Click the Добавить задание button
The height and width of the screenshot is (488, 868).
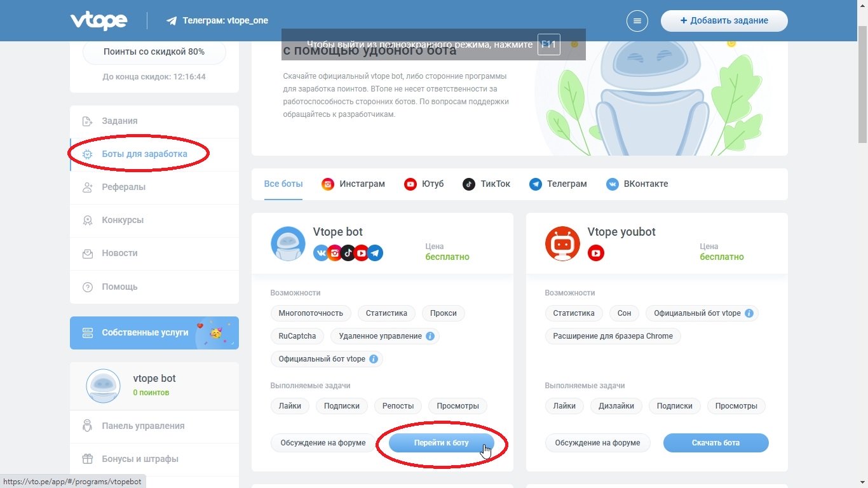724,21
